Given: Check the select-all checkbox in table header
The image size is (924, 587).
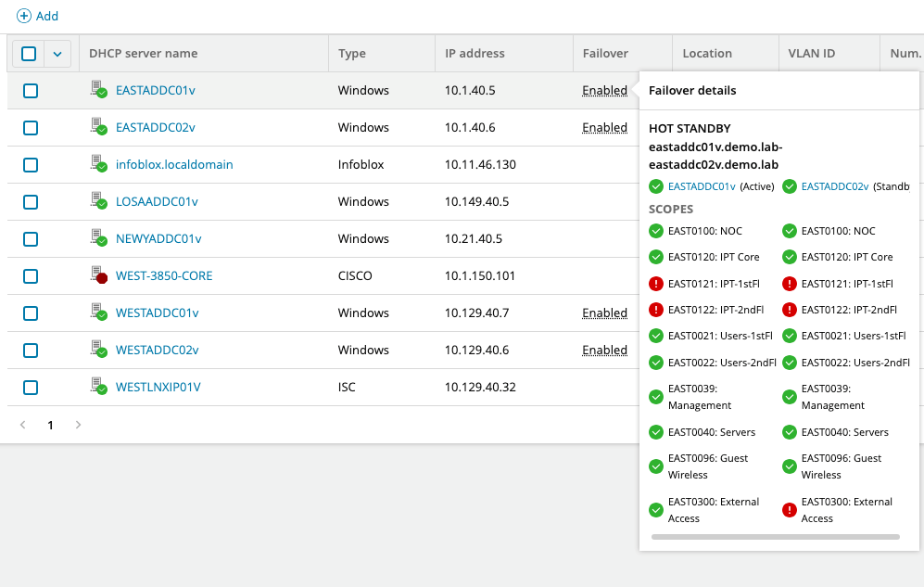Looking at the screenshot, I should [29, 54].
